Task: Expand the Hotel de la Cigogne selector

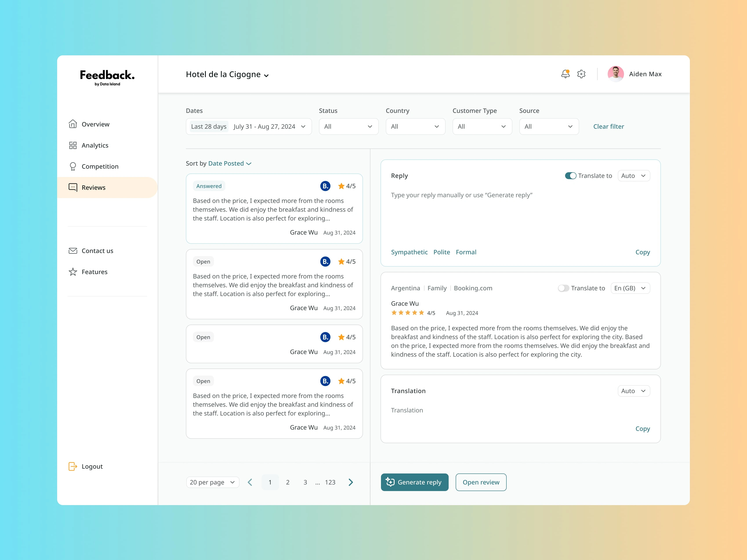Action: [x=227, y=74]
